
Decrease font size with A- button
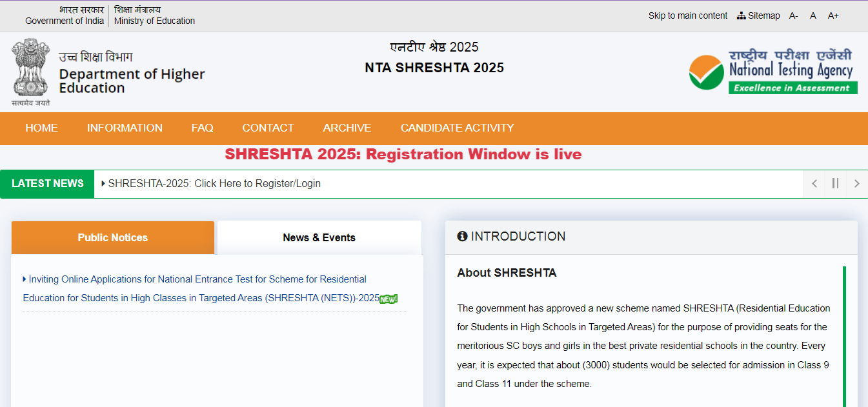pyautogui.click(x=794, y=15)
